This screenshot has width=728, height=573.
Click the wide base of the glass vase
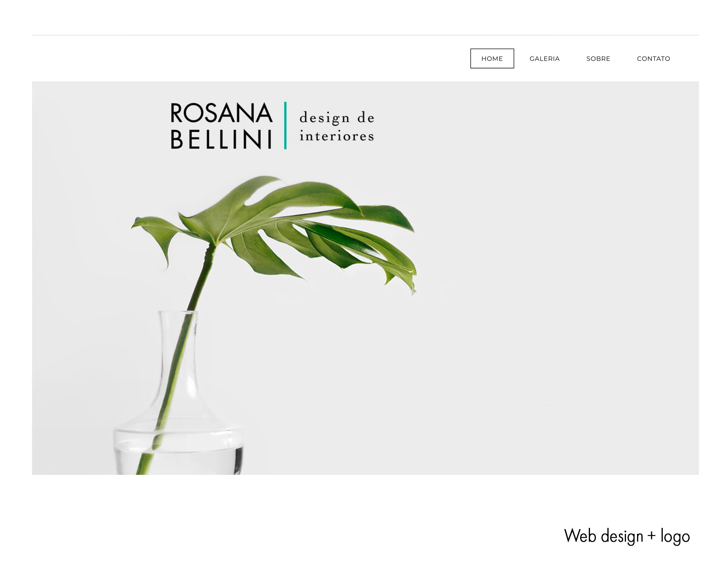click(178, 447)
